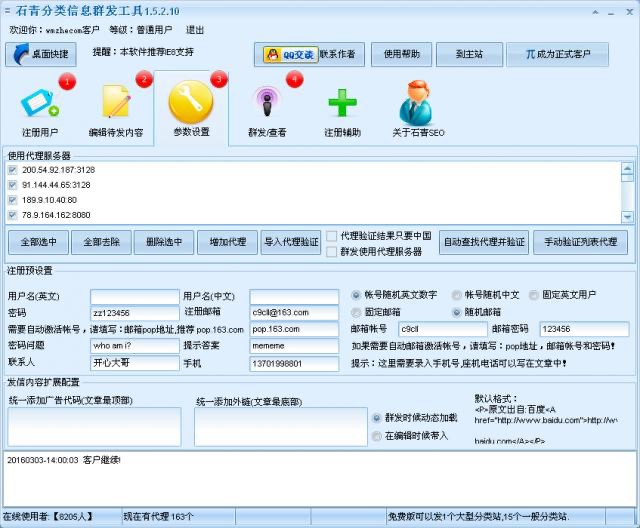Screen dimensions: 640x528
Task: Go to 到主站 main site
Action: (x=469, y=54)
